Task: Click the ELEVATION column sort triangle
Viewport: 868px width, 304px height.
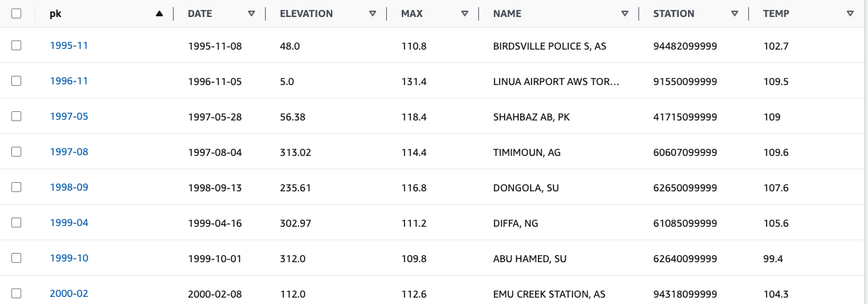Action: click(x=373, y=13)
